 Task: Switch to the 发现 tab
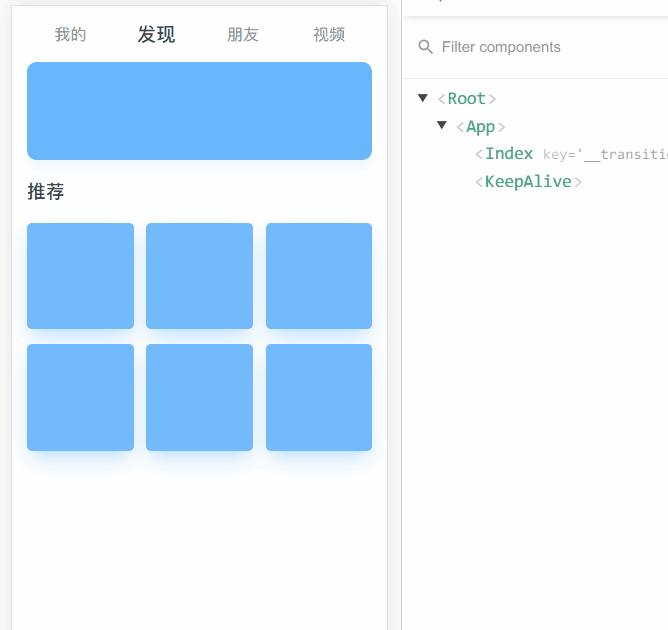point(156,35)
